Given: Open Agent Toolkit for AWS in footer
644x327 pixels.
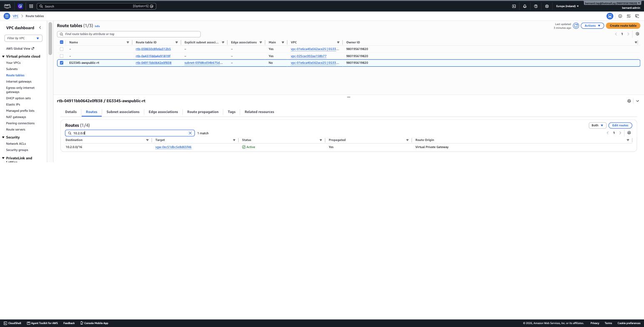Looking at the screenshot, I should [42, 323].
